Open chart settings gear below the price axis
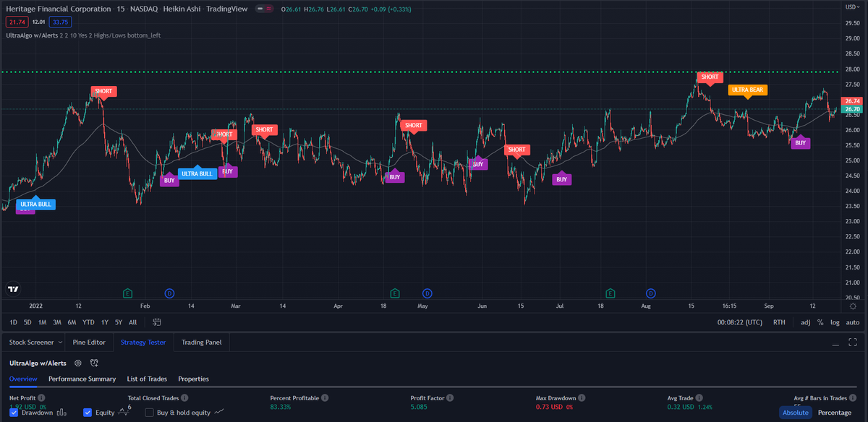This screenshot has width=868, height=422. coord(853,306)
